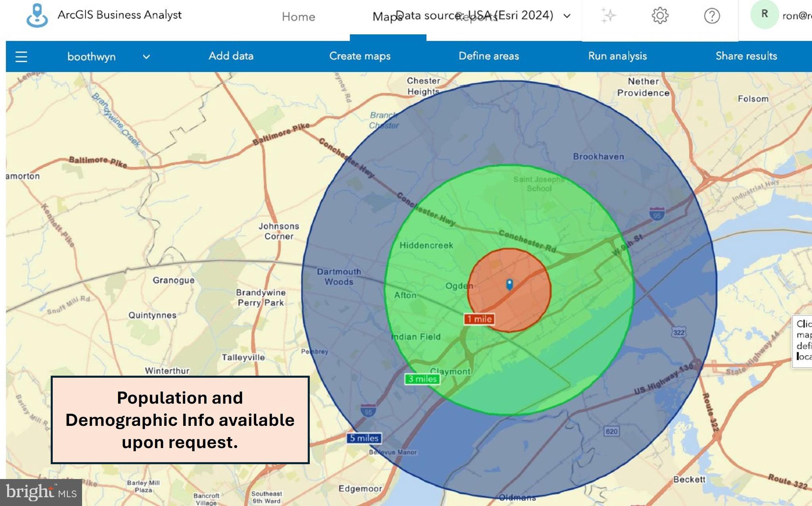Select the red 1 mile ring label
The height and width of the screenshot is (506, 812).
[x=479, y=319]
